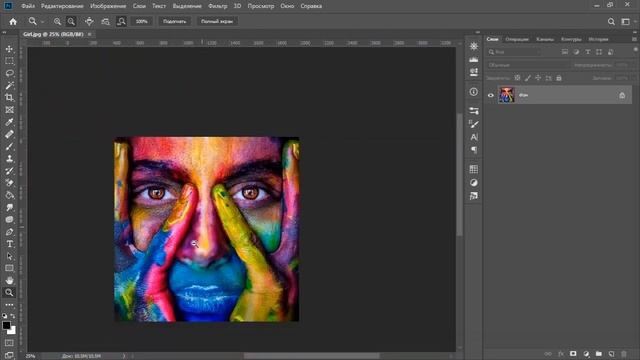Select the Rectangle shape tool
The width and height of the screenshot is (640, 360).
click(9, 268)
